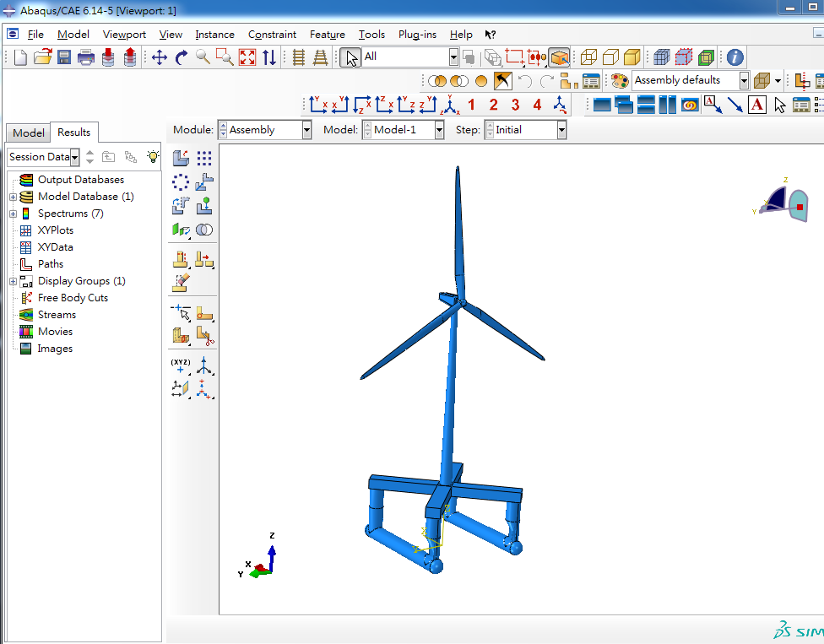Enable shaded render style
The image size is (824, 644).
point(632,57)
